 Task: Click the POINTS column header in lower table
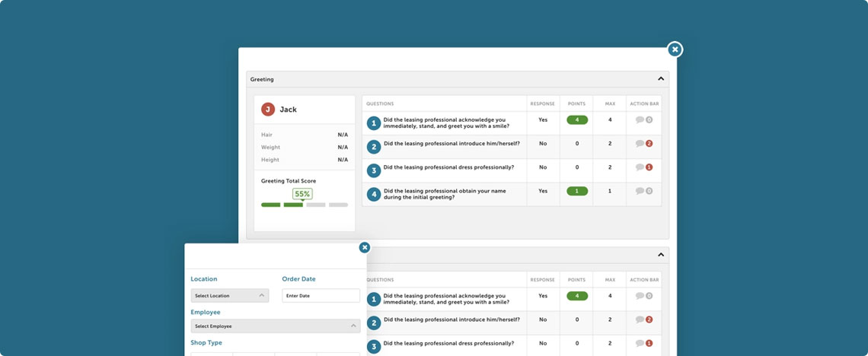tap(577, 280)
